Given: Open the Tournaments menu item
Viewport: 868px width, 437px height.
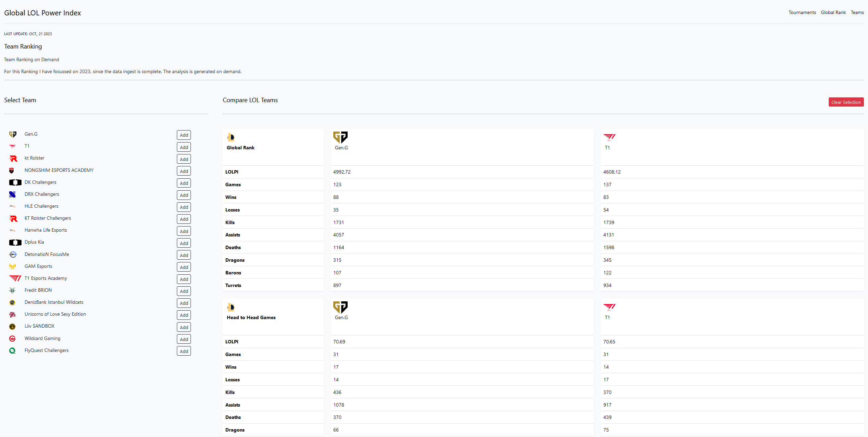Looking at the screenshot, I should click(802, 13).
